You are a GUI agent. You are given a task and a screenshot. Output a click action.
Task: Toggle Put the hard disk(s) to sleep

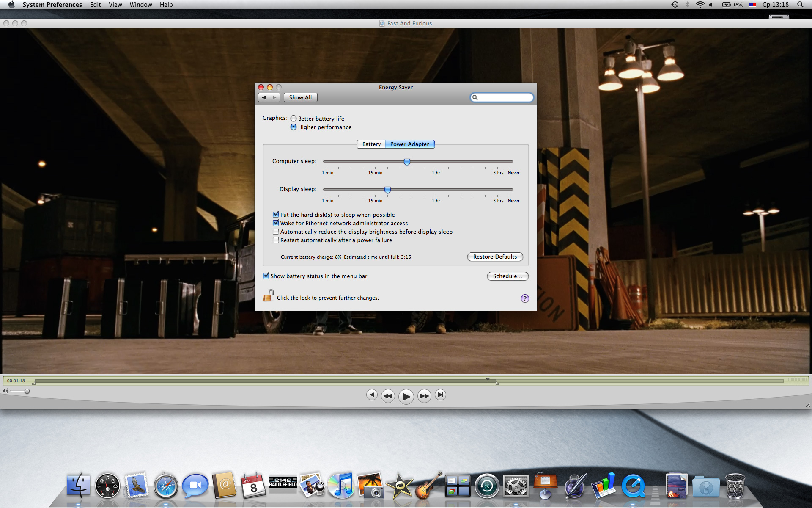coord(276,215)
